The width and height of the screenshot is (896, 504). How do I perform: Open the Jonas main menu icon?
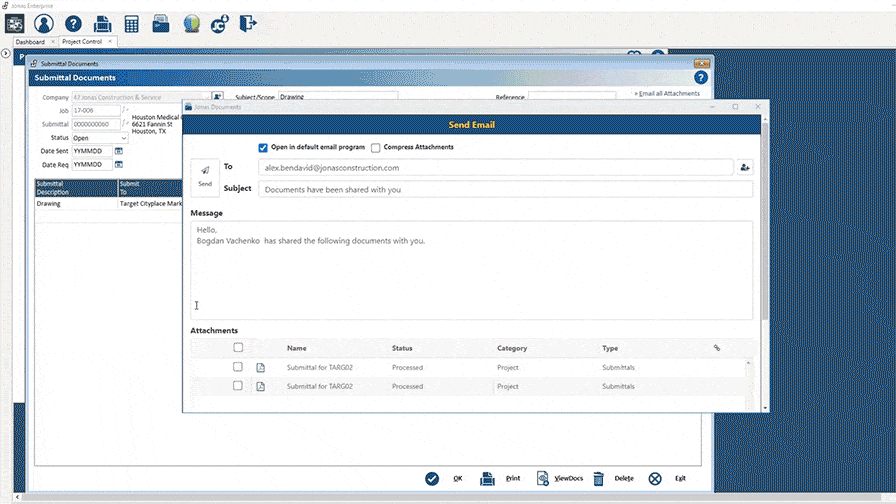coord(14,23)
